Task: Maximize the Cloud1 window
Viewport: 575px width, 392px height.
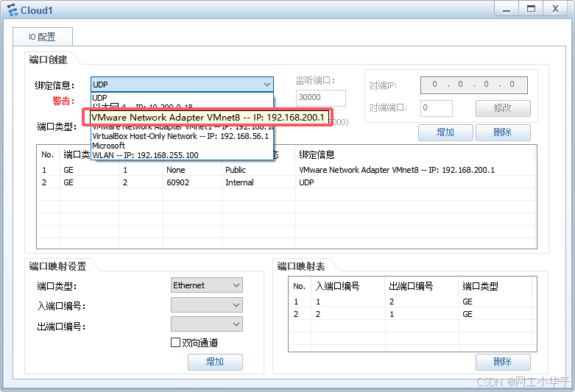Action: [531, 9]
